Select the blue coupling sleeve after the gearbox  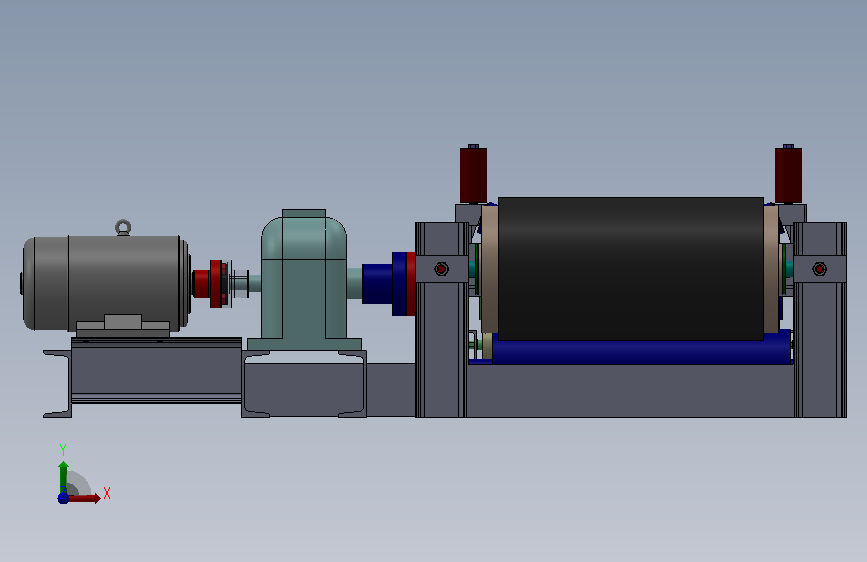point(384,283)
